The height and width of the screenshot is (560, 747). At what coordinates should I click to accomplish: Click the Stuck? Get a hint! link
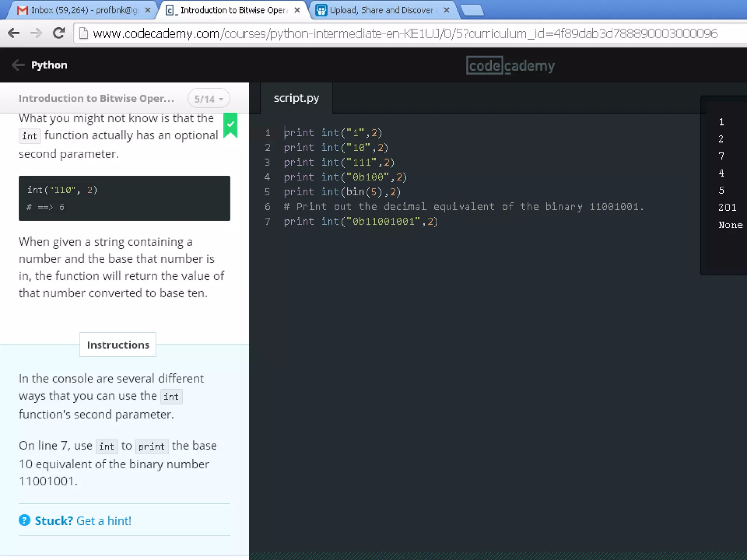[83, 521]
